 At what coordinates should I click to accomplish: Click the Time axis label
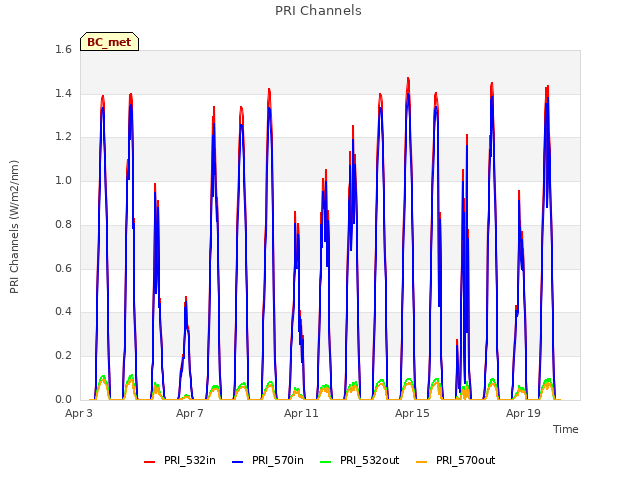(x=566, y=429)
